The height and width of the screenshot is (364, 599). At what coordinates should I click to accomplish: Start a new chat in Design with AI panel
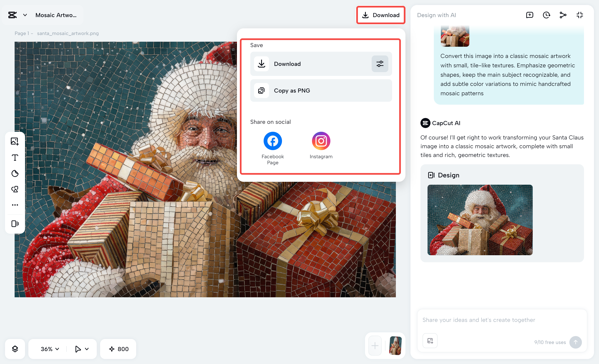pyautogui.click(x=530, y=15)
